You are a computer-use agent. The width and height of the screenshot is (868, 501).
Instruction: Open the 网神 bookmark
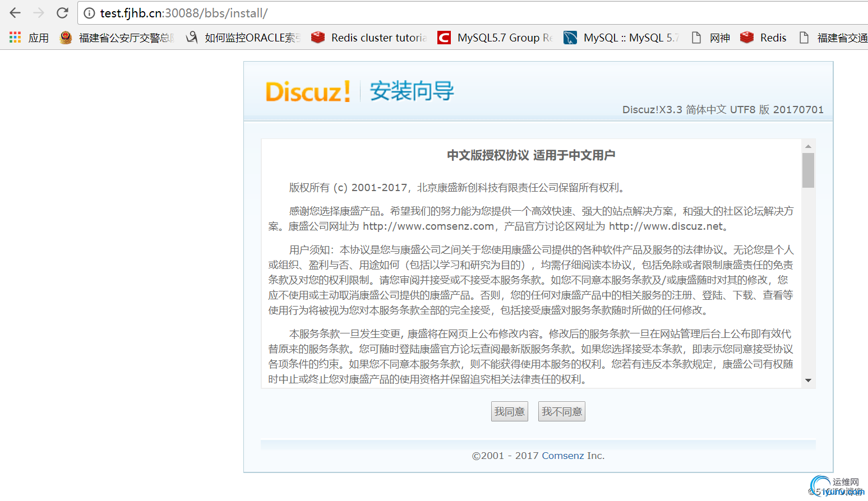pos(710,38)
